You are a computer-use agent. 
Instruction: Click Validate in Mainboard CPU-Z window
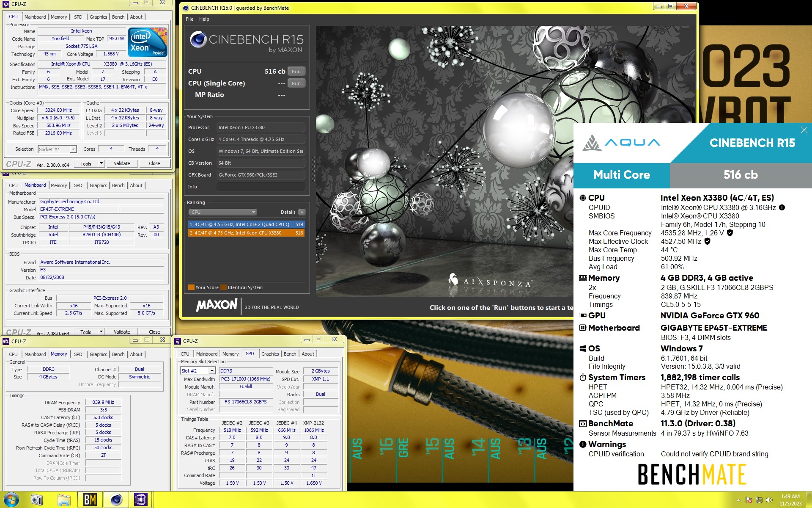point(122,332)
